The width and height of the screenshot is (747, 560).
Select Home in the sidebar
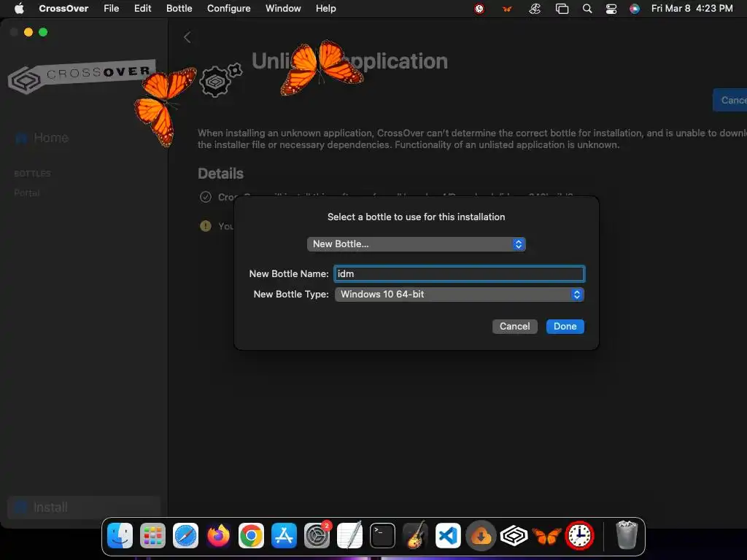(x=42, y=138)
